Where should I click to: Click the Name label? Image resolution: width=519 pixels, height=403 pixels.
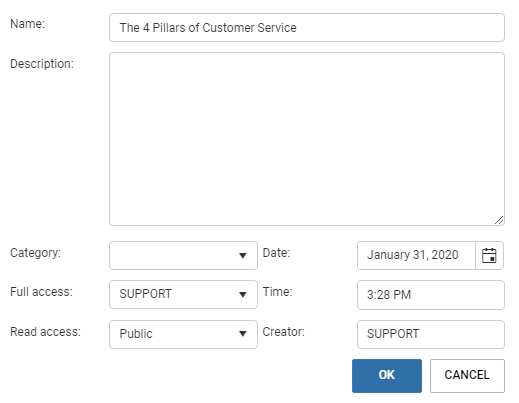click(x=27, y=24)
